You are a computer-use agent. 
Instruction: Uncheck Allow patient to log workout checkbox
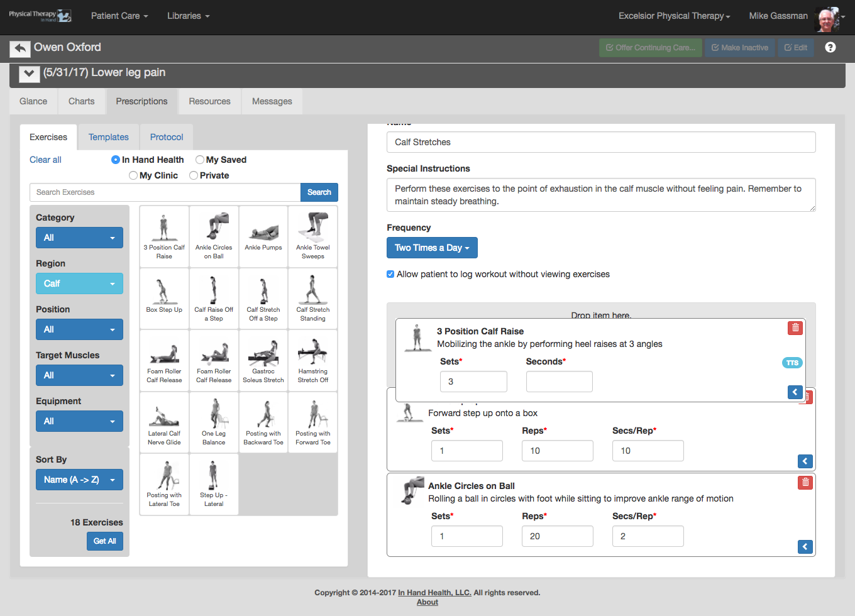coord(390,274)
